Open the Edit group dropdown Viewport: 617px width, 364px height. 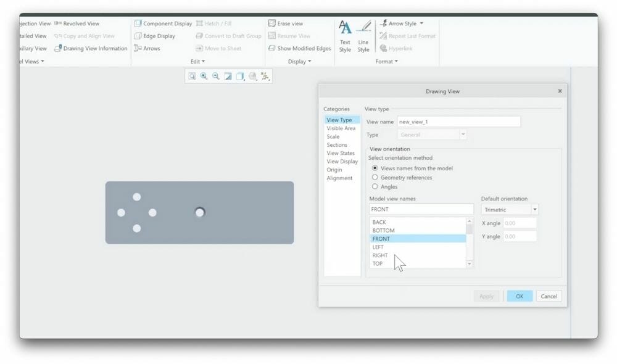[x=197, y=61]
